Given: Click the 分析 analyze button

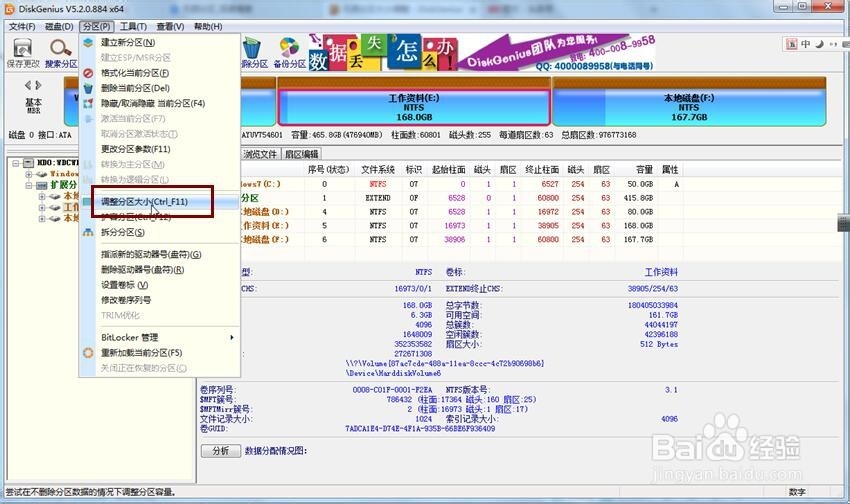Looking at the screenshot, I should click(221, 451).
